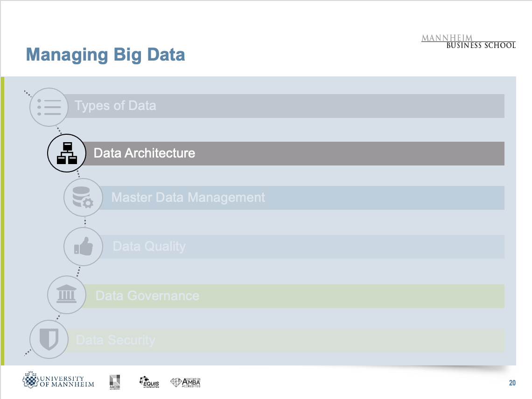Choose the Data Quality section bar
Image resolution: width=532 pixels, height=399 pixels.
click(x=308, y=247)
